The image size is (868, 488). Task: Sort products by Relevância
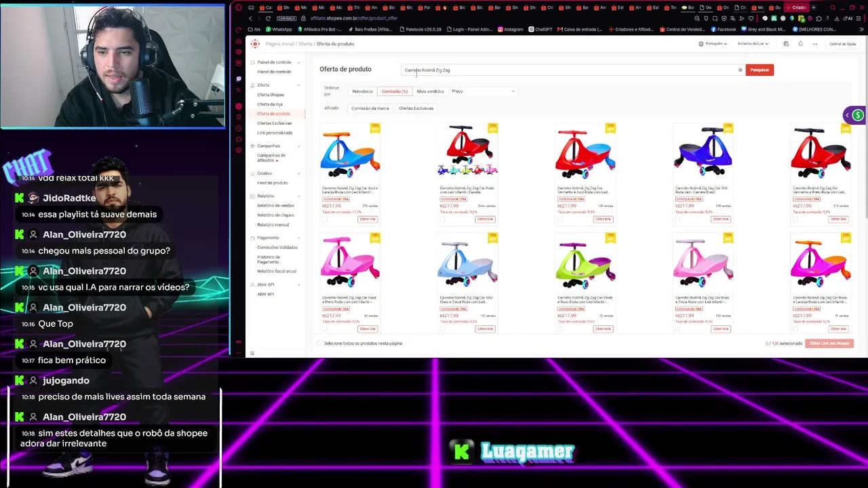pos(362,91)
